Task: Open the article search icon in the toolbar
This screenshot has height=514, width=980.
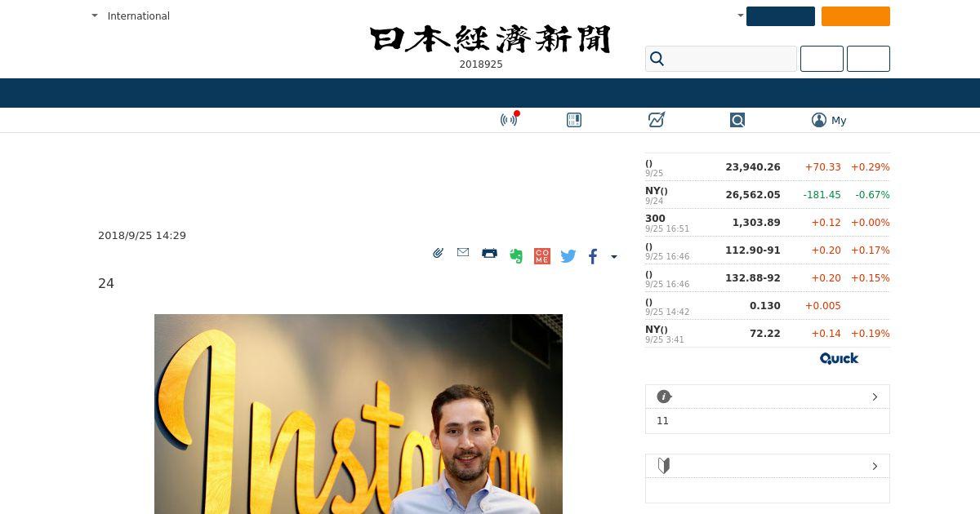Action: (737, 120)
